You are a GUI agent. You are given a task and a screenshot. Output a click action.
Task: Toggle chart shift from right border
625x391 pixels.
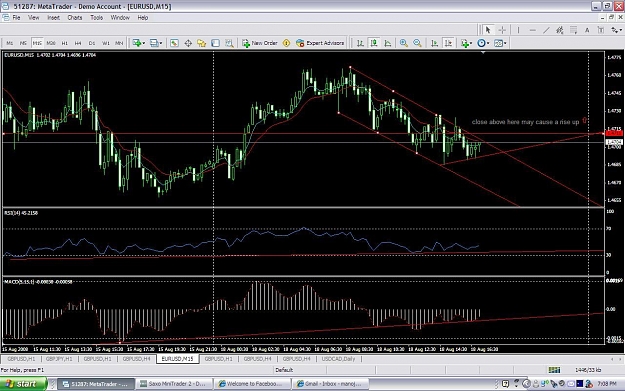pyautogui.click(x=448, y=43)
